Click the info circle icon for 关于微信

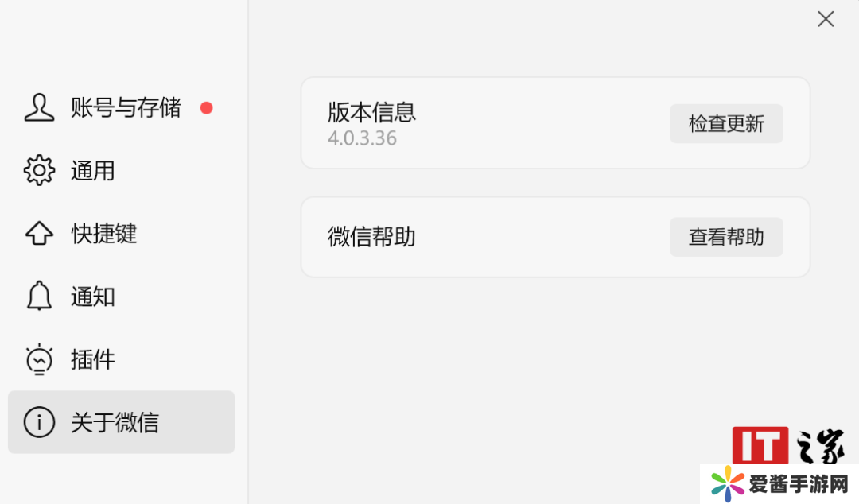pyautogui.click(x=39, y=422)
